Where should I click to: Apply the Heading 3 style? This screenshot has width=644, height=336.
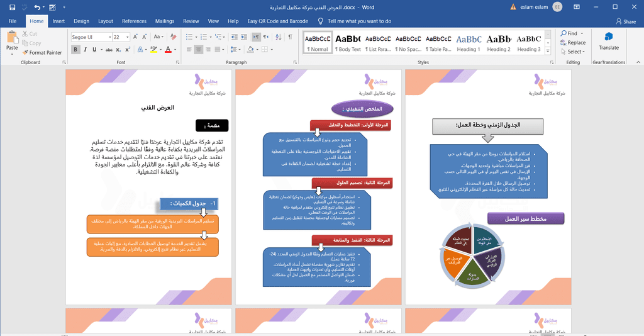click(528, 43)
